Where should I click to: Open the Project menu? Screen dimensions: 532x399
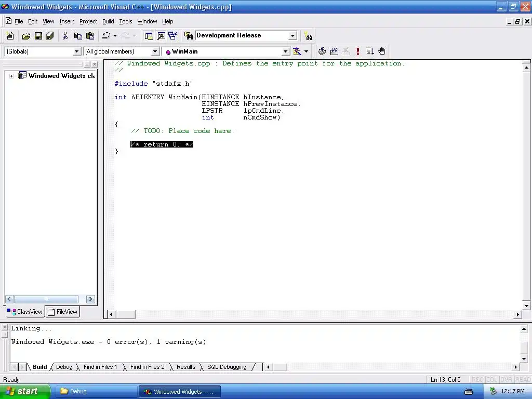click(88, 21)
